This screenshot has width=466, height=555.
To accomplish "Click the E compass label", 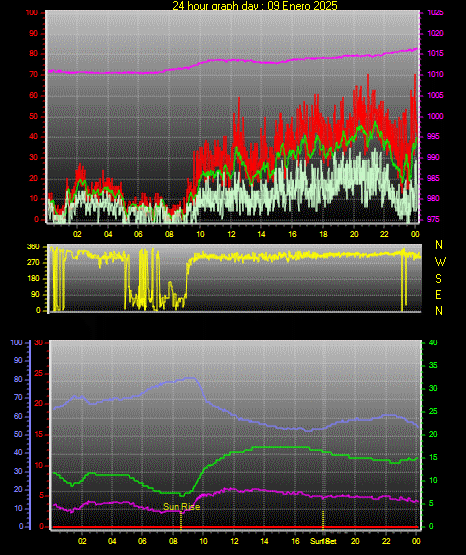I will 438,295.
